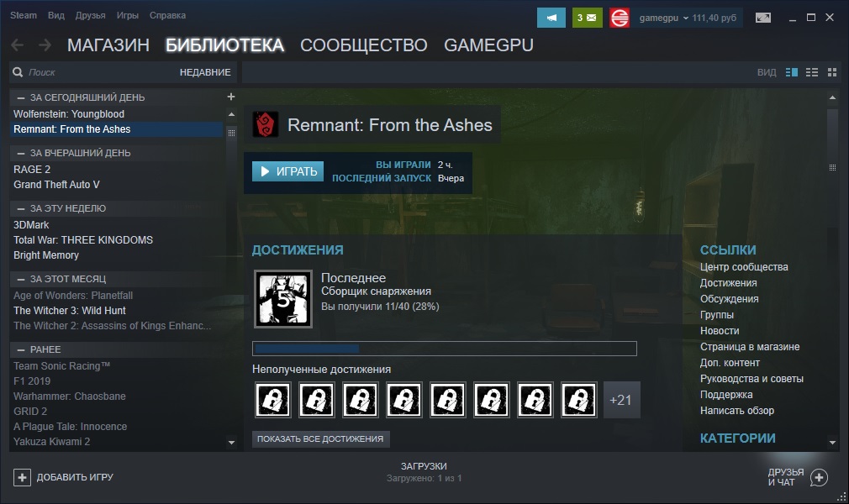Click the plus icon to add a category

[x=230, y=97]
